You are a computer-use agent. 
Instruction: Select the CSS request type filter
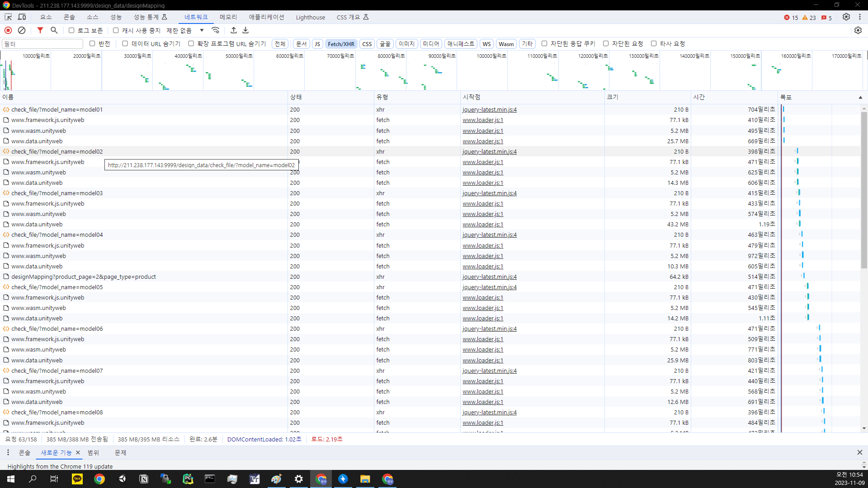[367, 44]
